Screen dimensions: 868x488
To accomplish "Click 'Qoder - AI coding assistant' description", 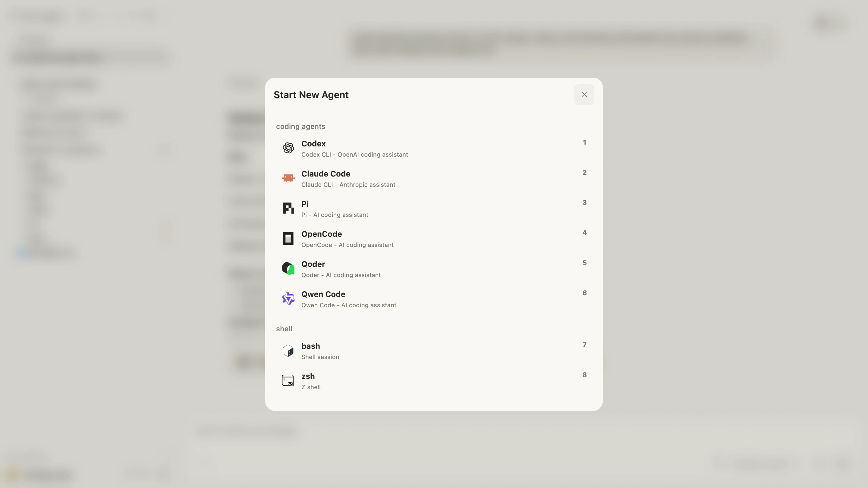I will click(x=341, y=275).
